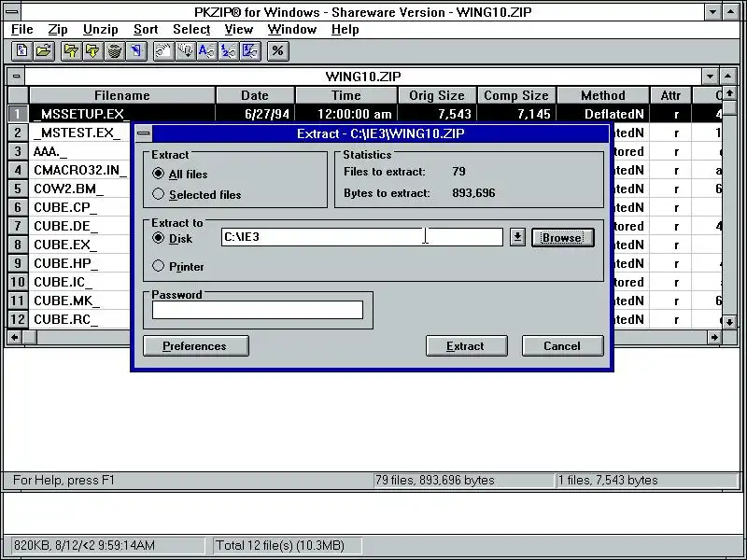This screenshot has width=747, height=560.
Task: Click the open folder toolbar icon
Action: click(44, 51)
